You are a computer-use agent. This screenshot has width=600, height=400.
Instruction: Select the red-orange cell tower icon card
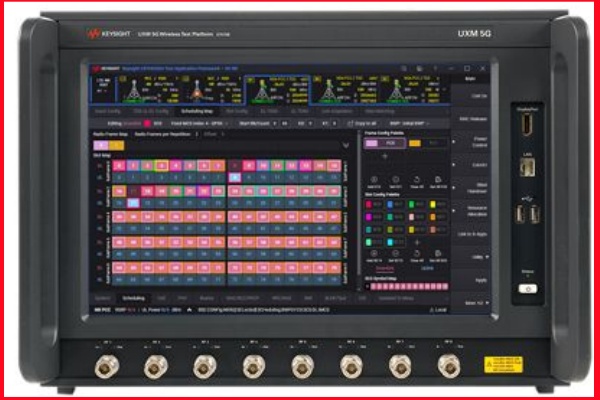point(212,90)
